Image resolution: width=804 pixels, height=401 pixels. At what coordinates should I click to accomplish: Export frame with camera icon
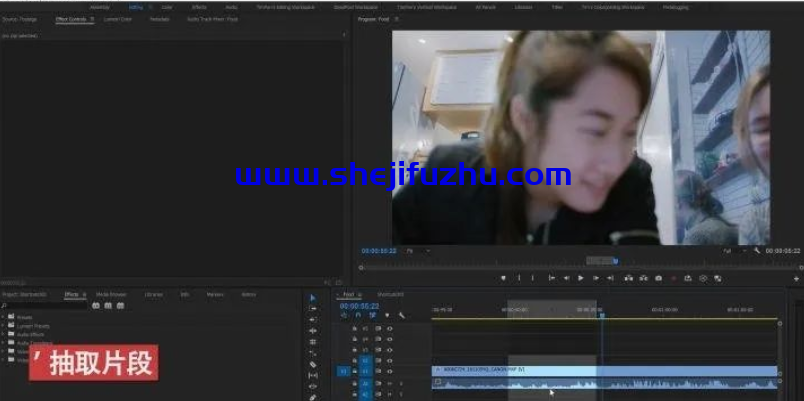click(x=658, y=278)
